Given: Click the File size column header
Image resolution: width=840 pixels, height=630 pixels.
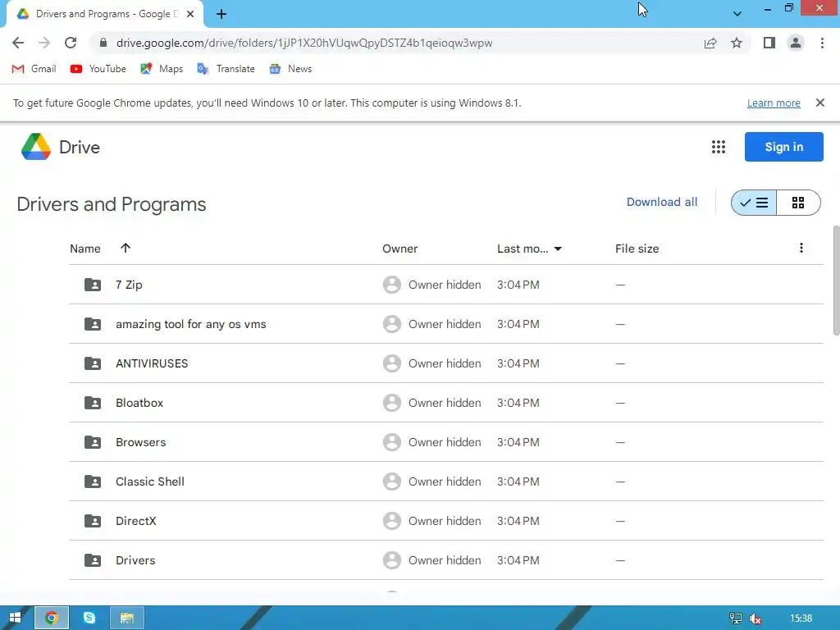Looking at the screenshot, I should click(637, 249).
